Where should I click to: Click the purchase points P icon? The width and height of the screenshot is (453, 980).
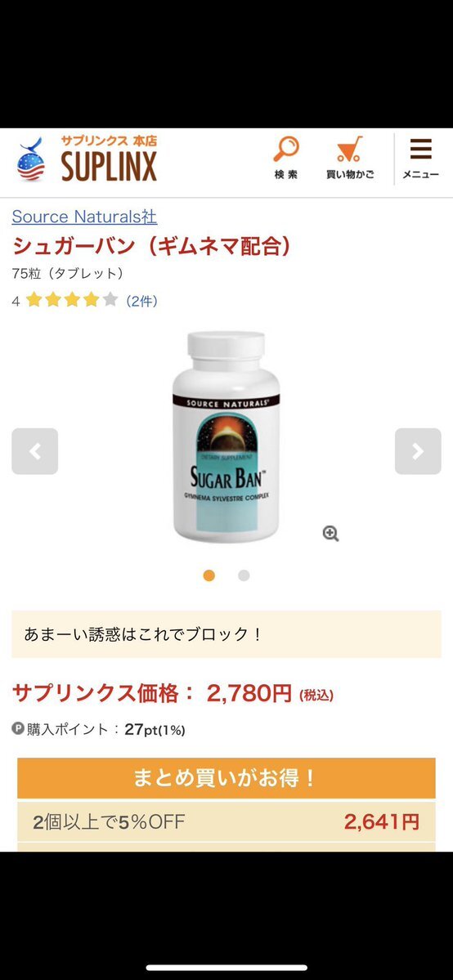17,729
